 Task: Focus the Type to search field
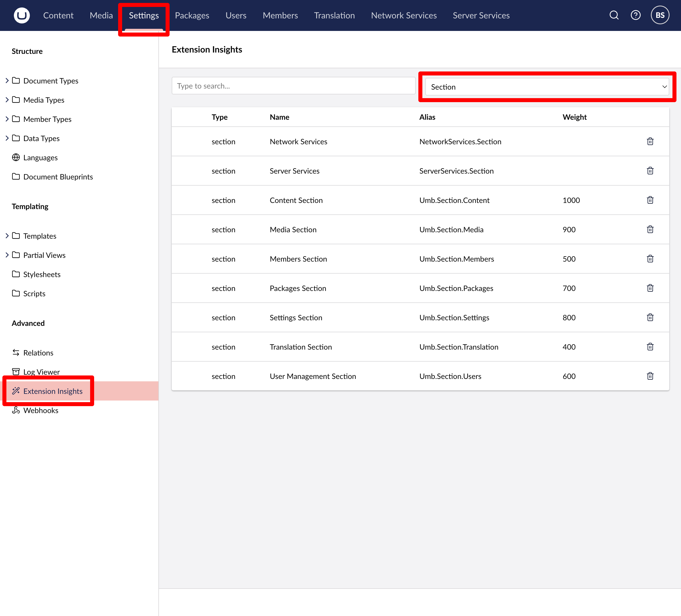pyautogui.click(x=293, y=86)
